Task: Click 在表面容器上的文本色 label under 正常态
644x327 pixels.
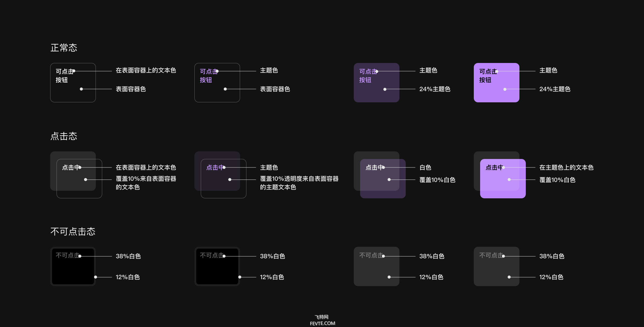Action: click(x=146, y=70)
